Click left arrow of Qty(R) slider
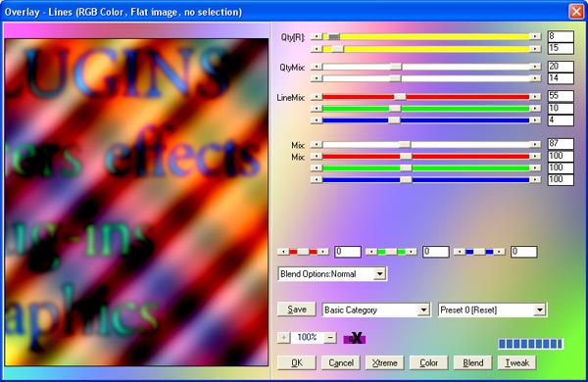The image size is (588, 382). click(317, 37)
